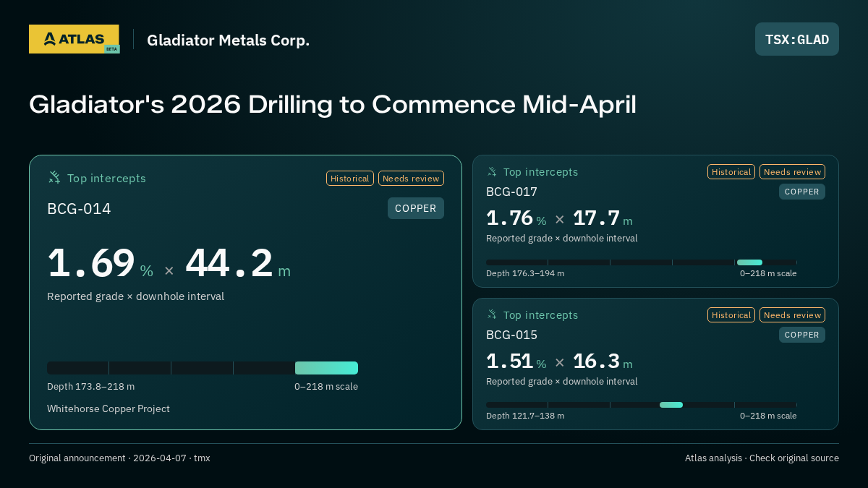Click the Atlas logo badge
The image size is (868, 488).
tap(74, 39)
